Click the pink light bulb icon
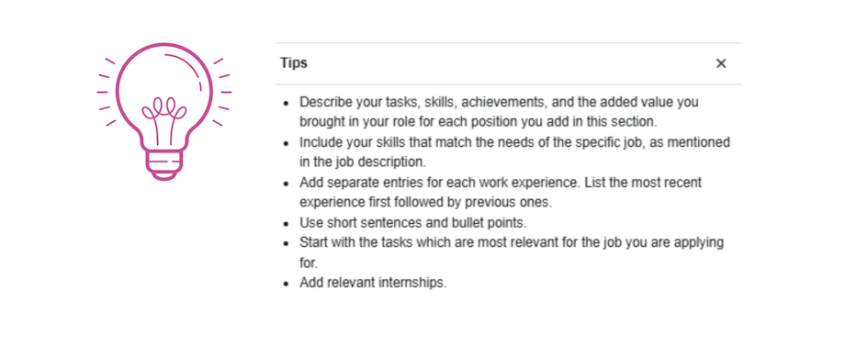The image size is (868, 357). (163, 111)
